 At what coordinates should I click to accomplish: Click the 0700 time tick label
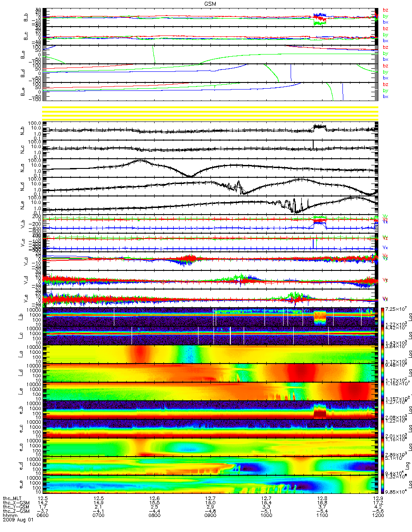(98, 516)
